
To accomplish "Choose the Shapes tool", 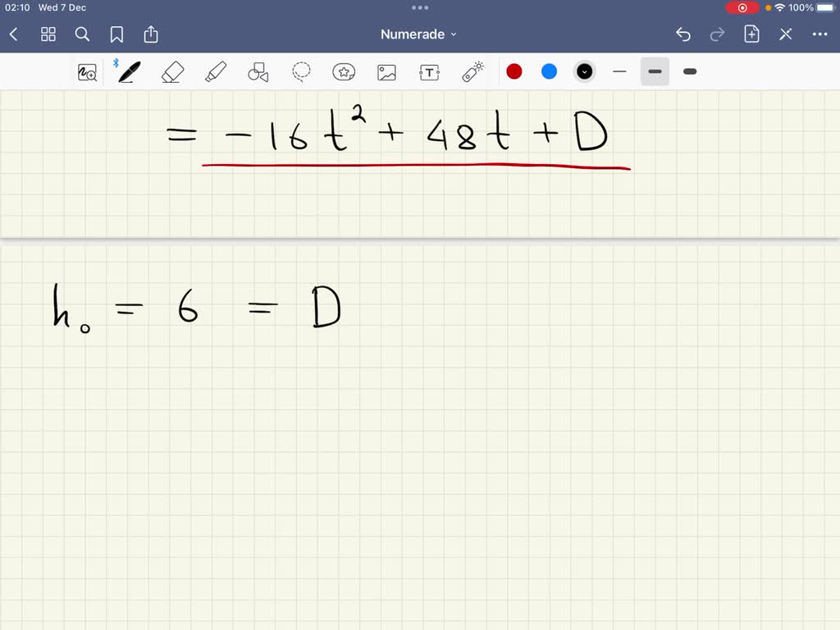I will click(258, 72).
